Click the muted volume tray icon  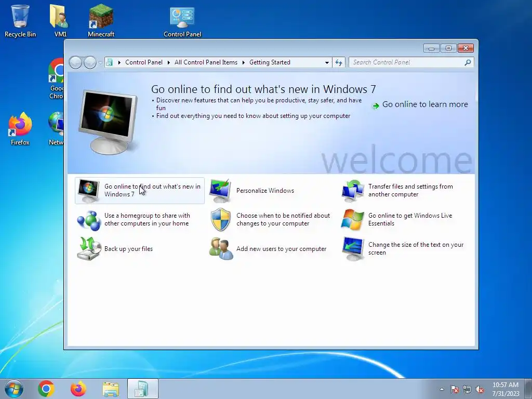click(480, 389)
